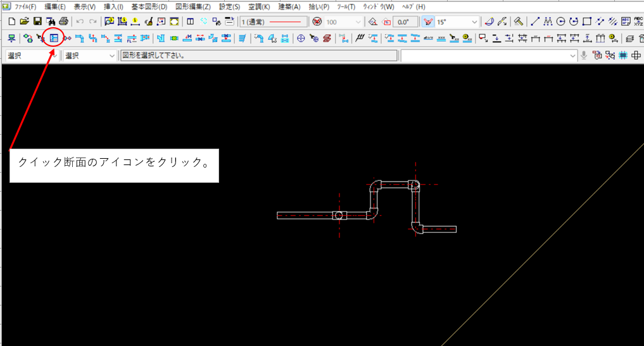Click the green valve fitting icon

[174, 38]
